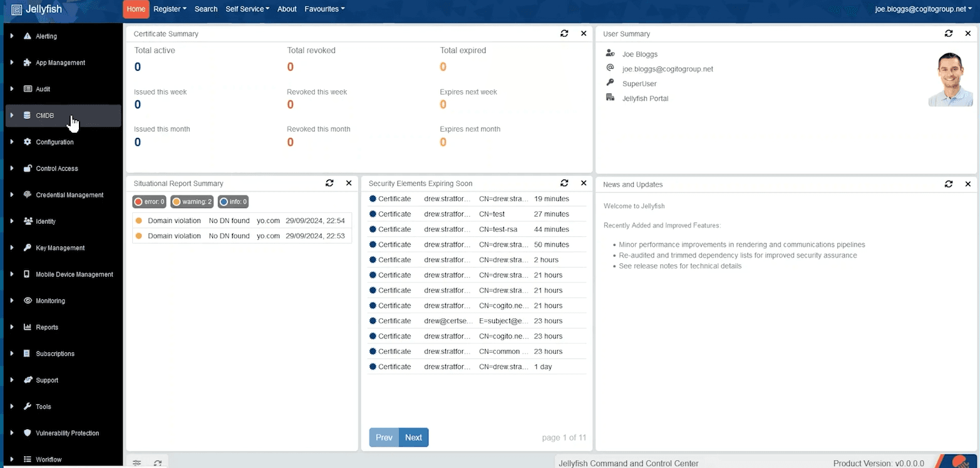Refresh the Certificate Summary panel

click(x=564, y=34)
